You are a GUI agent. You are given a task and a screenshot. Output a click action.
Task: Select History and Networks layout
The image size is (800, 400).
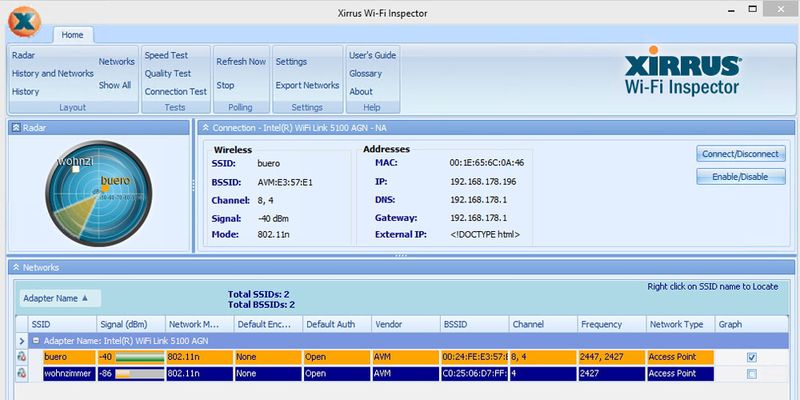click(x=53, y=73)
